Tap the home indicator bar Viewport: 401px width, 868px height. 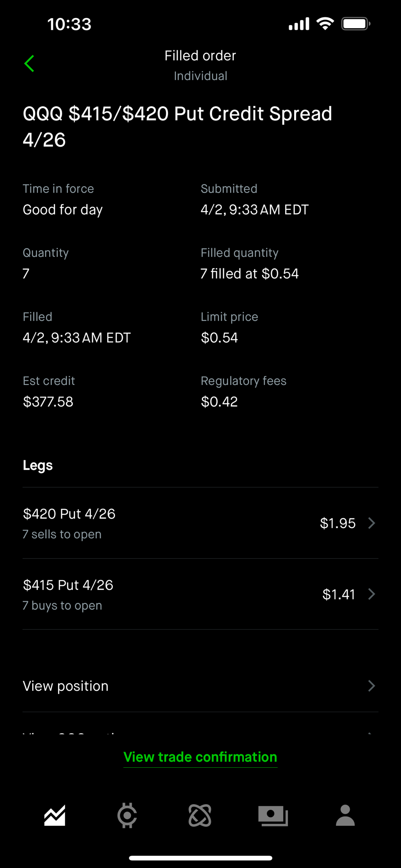click(x=200, y=858)
